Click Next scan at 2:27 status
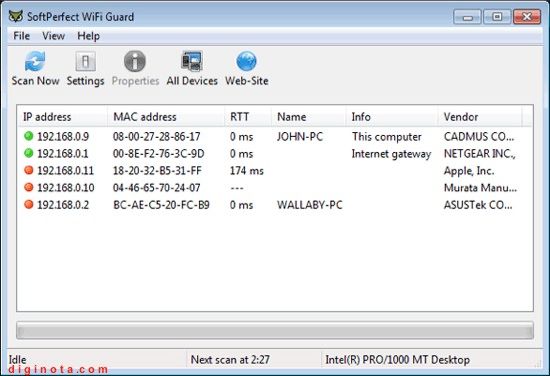This screenshot has height=376, width=550. click(x=230, y=360)
